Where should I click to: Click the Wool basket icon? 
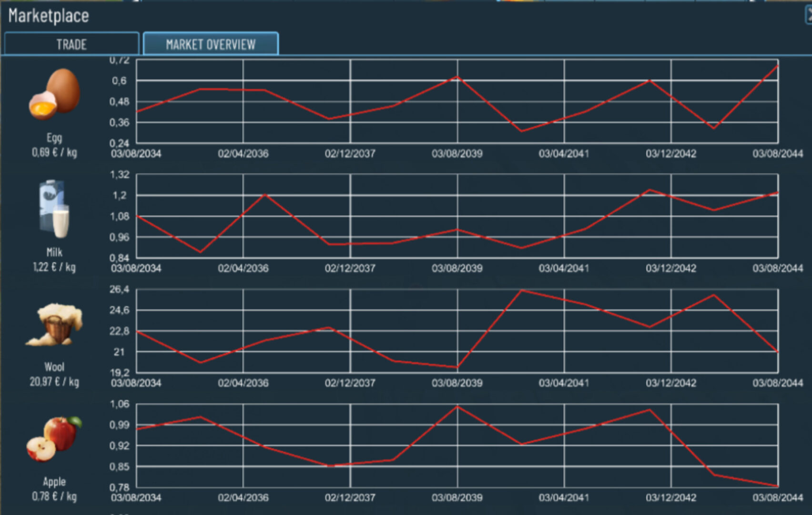pos(54,324)
